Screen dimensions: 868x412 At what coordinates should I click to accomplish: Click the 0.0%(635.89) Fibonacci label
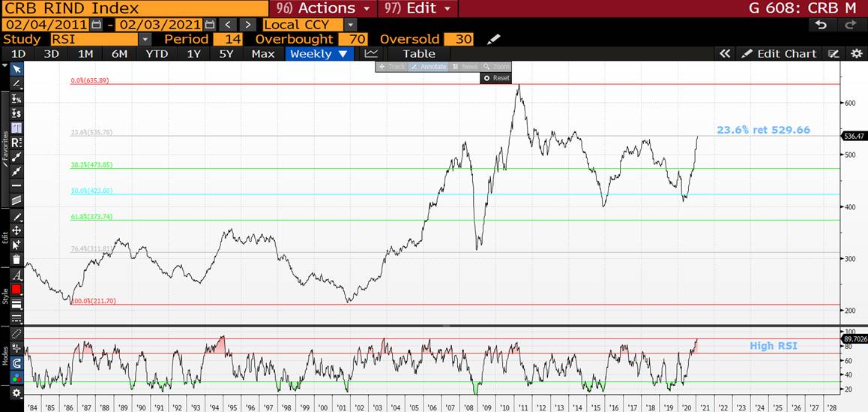[x=90, y=80]
